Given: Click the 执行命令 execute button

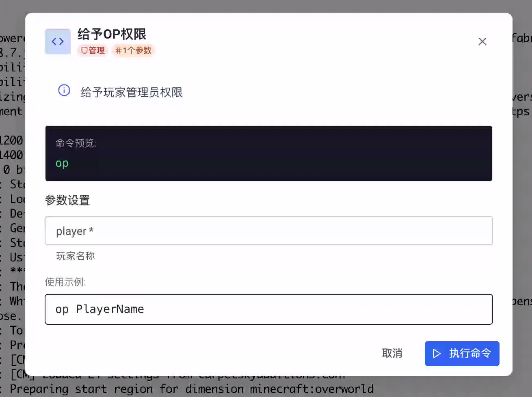Looking at the screenshot, I should click(x=462, y=354).
